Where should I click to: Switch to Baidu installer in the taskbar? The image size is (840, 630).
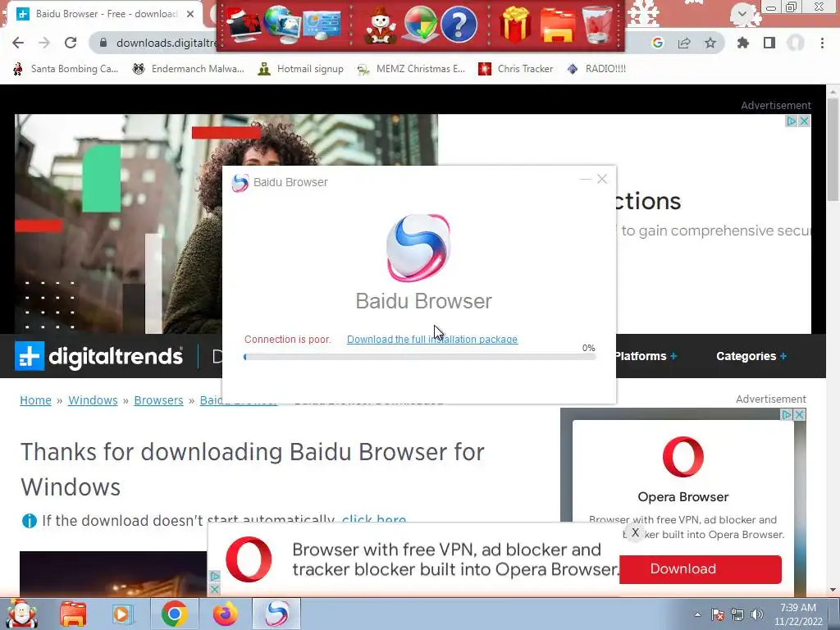coord(276,614)
